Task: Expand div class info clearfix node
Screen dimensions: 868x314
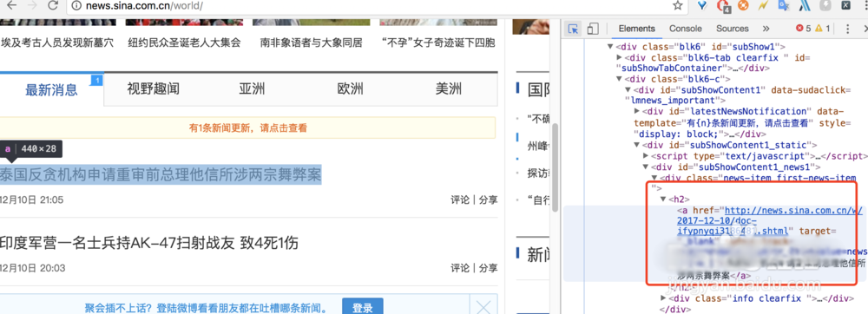Action: [664, 298]
